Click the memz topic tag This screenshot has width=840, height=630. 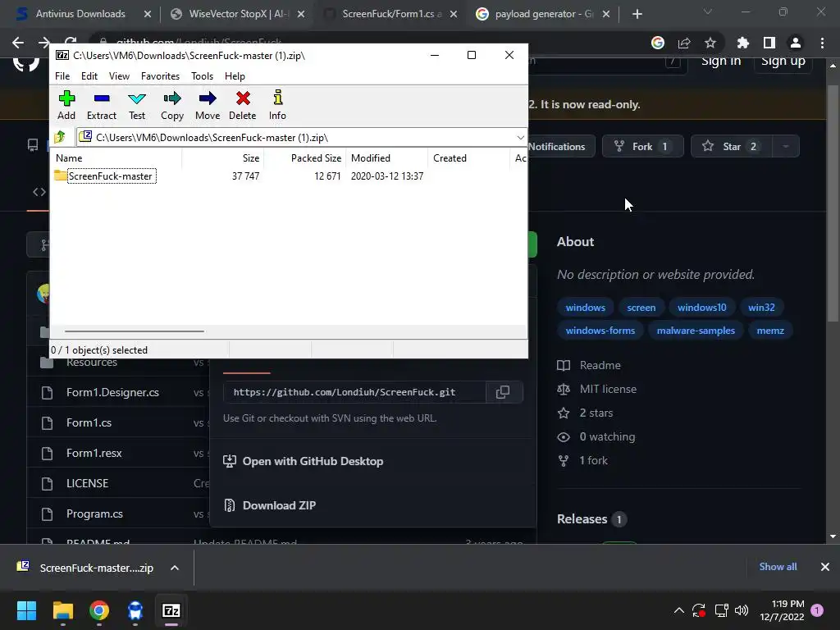[x=770, y=331]
